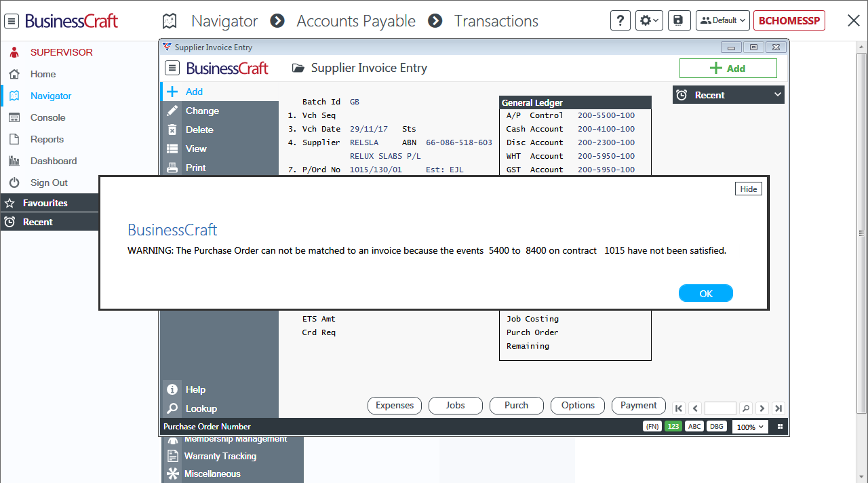Click Navigator in the top breadcrumb
The image size is (868, 483).
(x=224, y=21)
